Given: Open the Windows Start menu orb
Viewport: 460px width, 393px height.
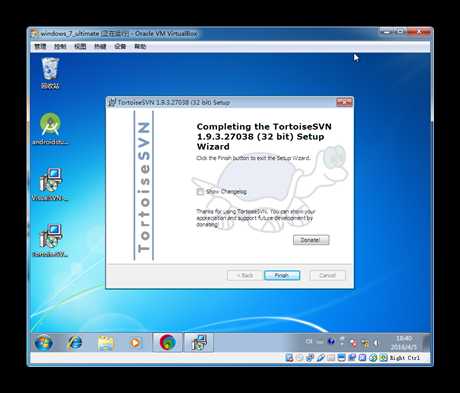Looking at the screenshot, I should (44, 343).
